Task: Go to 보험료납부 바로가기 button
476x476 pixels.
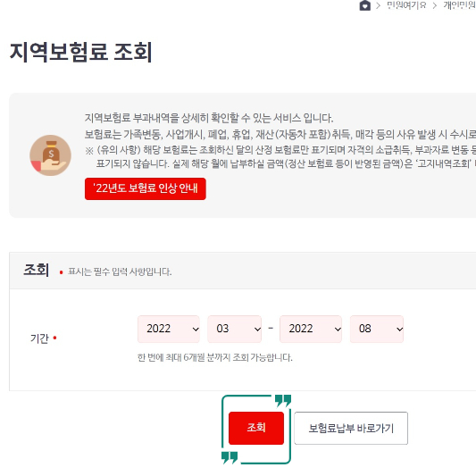Action: [x=351, y=428]
